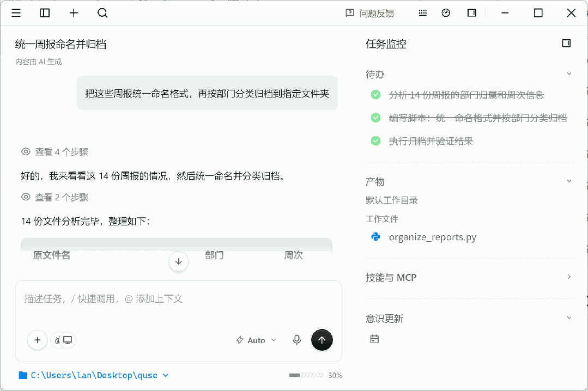Add attachment with plus button in input

(x=37, y=340)
